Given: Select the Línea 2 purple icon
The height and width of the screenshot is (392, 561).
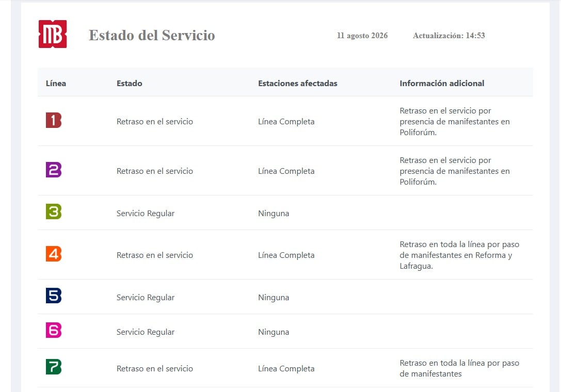Looking at the screenshot, I should (x=54, y=170).
